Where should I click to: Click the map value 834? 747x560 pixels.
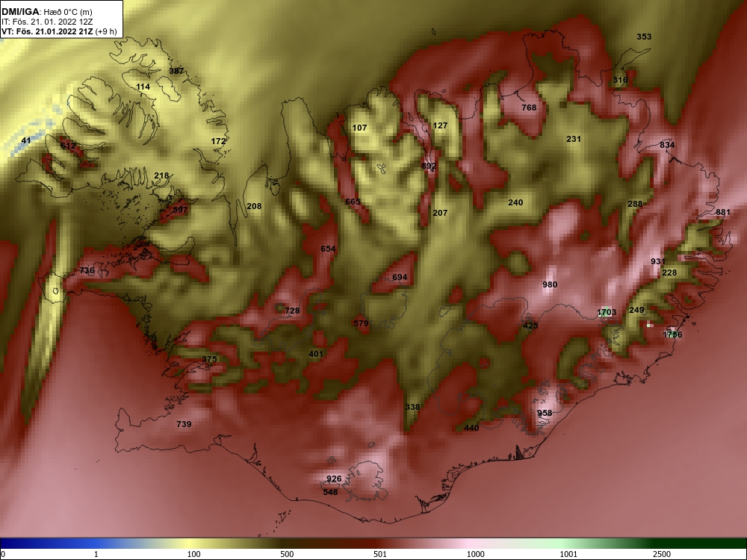667,146
